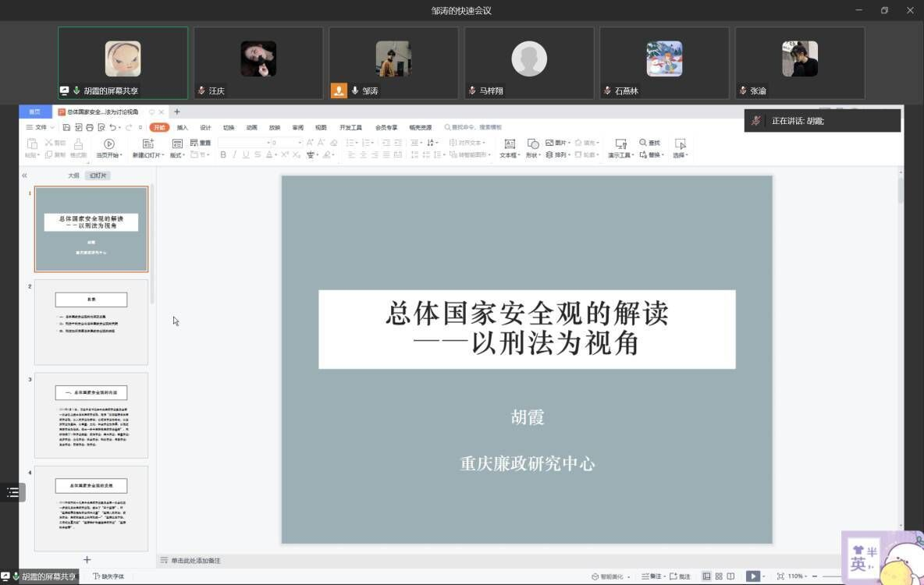Click the 首页 home button
This screenshot has height=585, width=924.
[34, 112]
